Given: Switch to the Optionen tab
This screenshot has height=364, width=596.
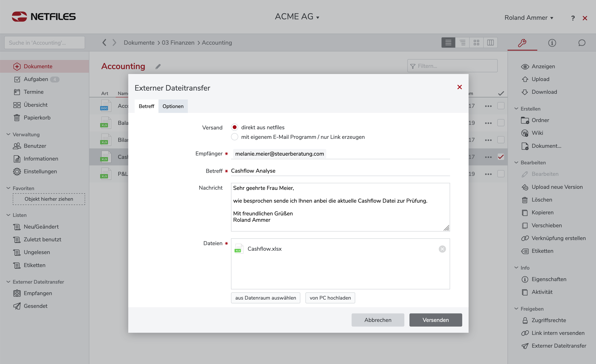Looking at the screenshot, I should [x=173, y=106].
